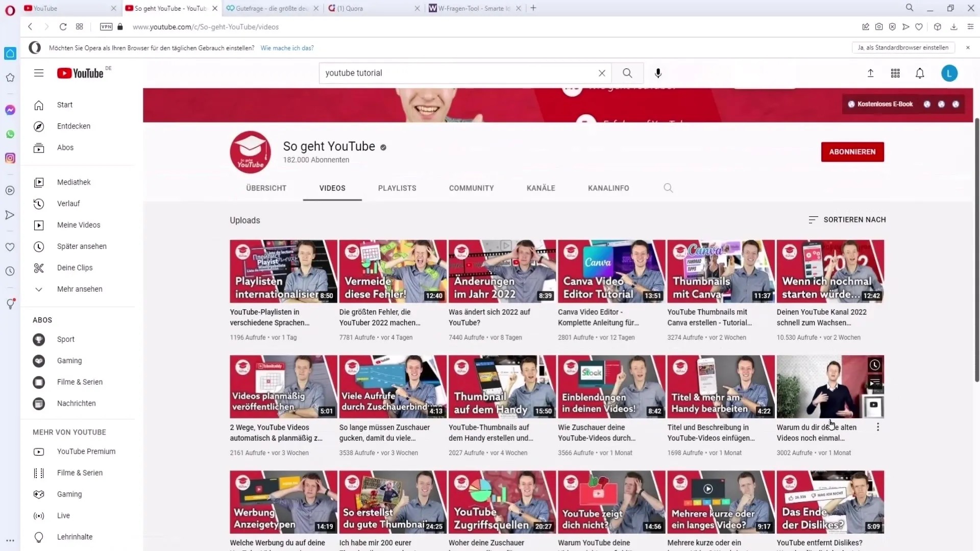This screenshot has height=551, width=980.
Task: Open Instagram in Opera sidebar
Action: click(x=10, y=158)
